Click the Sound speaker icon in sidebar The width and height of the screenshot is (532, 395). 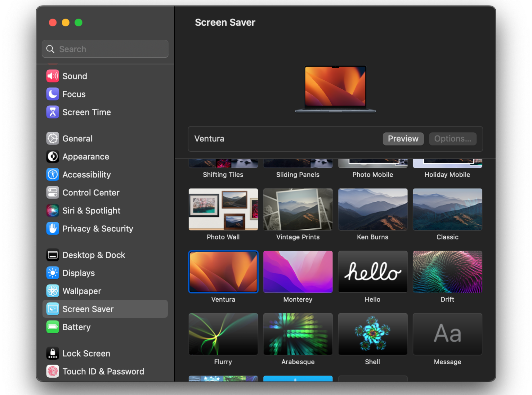coord(53,76)
